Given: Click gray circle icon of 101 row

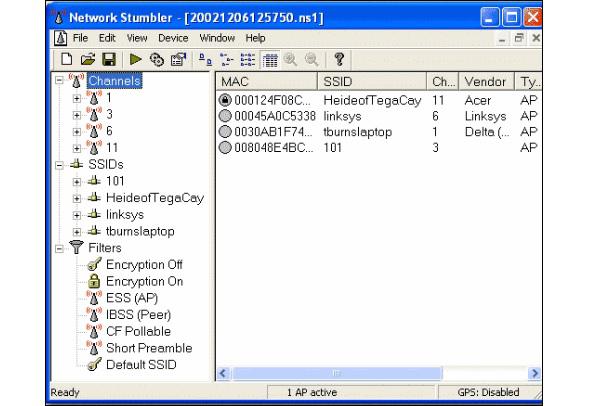Looking at the screenshot, I should 225,147.
